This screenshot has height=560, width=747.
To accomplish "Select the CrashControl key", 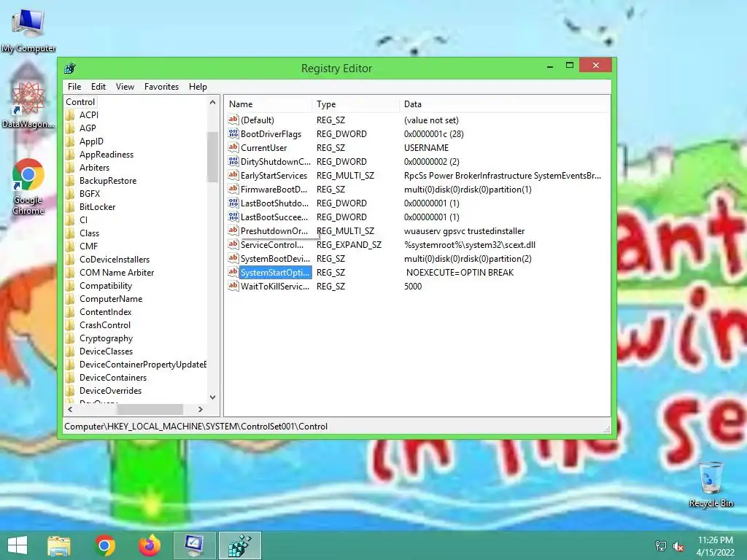I will (105, 325).
